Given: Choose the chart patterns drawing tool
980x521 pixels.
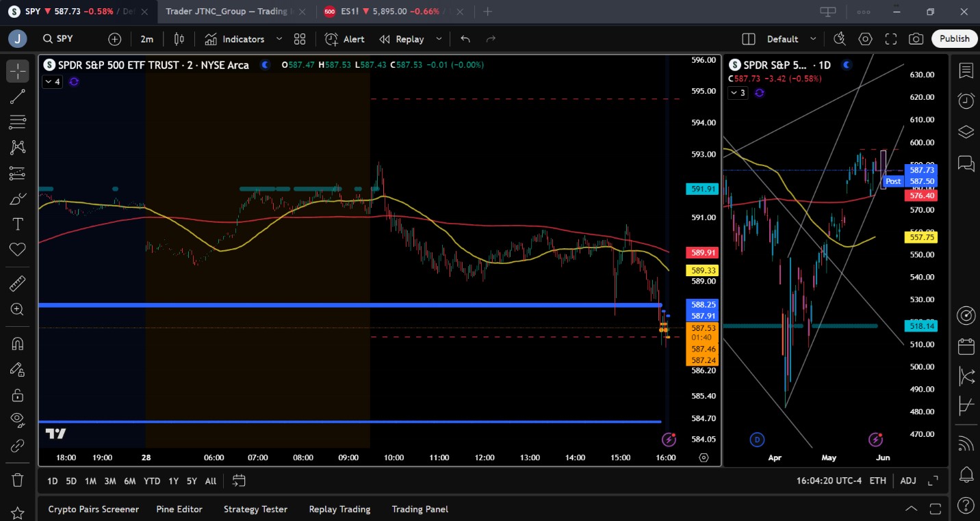Looking at the screenshot, I should 18,148.
